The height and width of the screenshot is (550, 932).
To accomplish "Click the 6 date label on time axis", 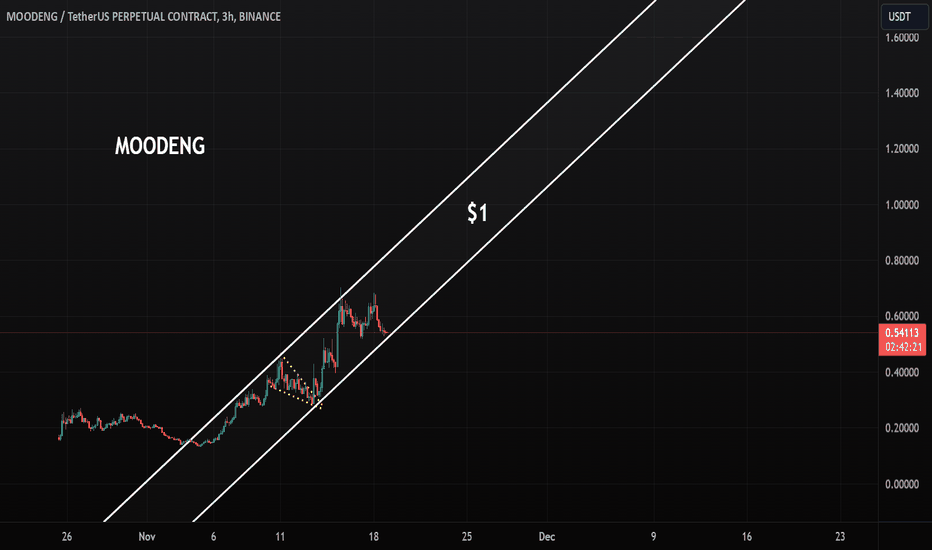I will pyautogui.click(x=213, y=536).
